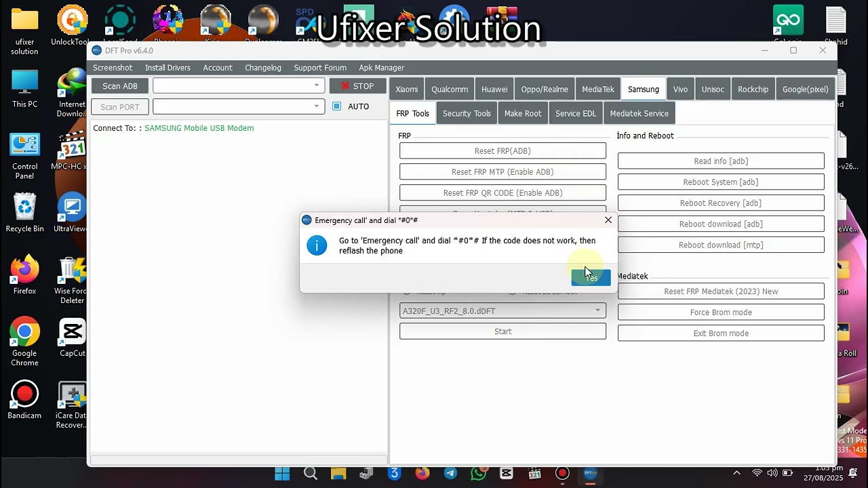Viewport: 868px width, 488px height.
Task: Switch to the Unisoc tab
Action: tap(713, 89)
